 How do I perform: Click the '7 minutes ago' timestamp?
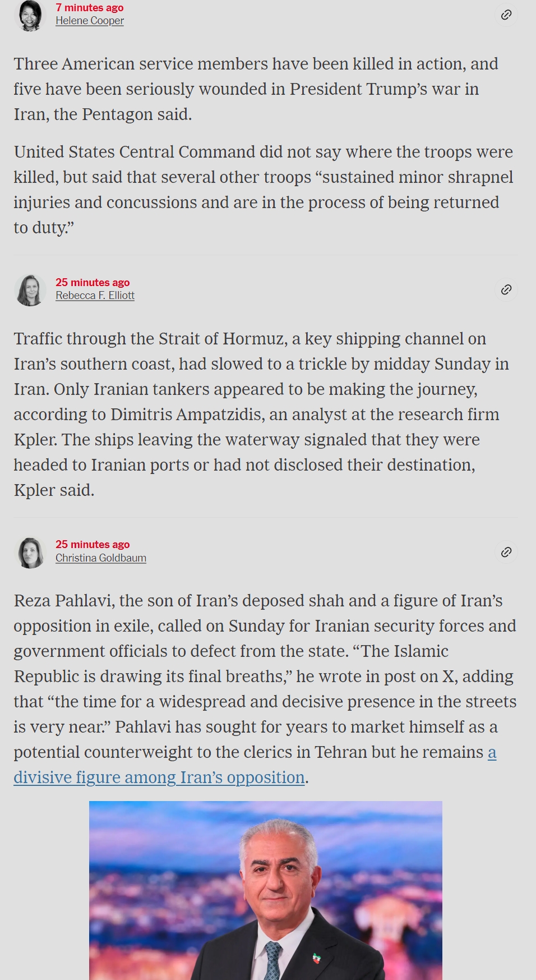pos(89,8)
